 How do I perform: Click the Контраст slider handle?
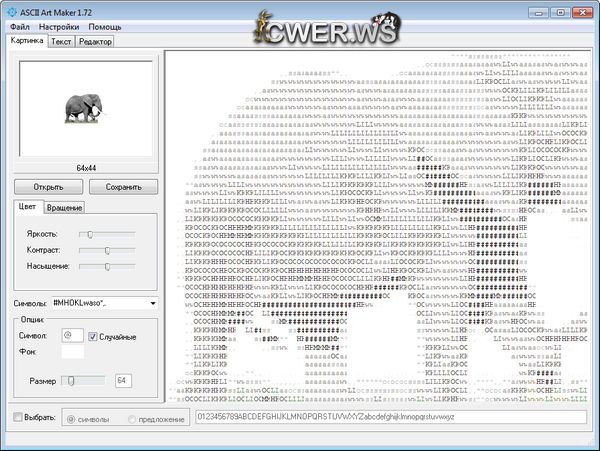click(108, 250)
